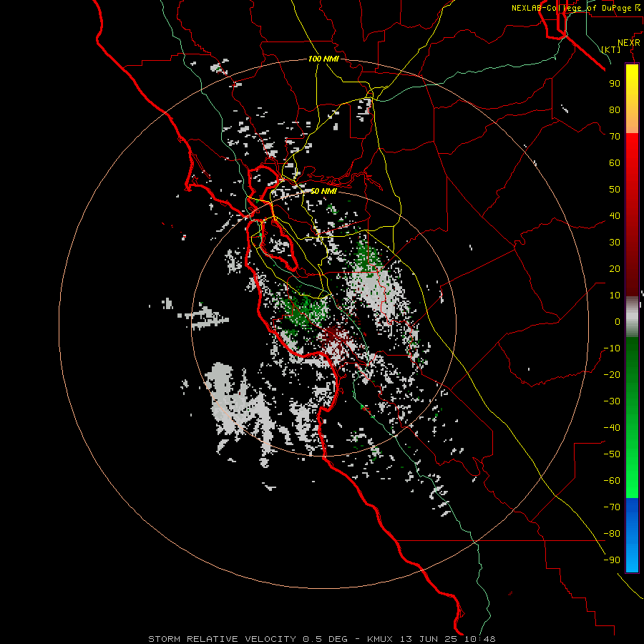
Task: Click the 100 NMI range ring label
Action: click(323, 59)
